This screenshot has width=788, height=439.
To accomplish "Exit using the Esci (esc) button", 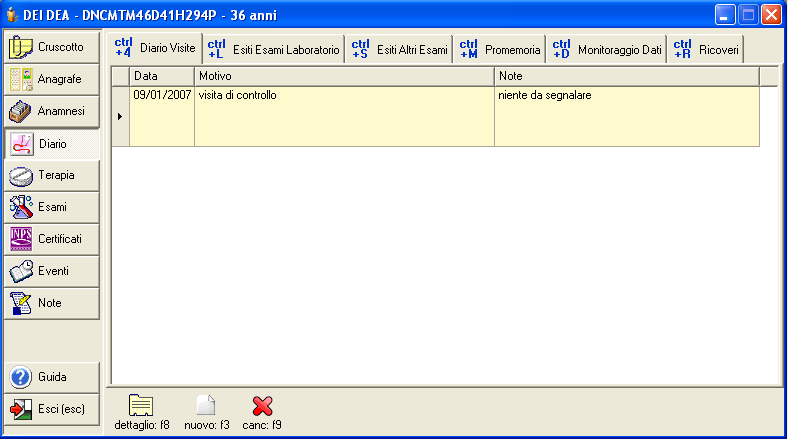I will (52, 409).
